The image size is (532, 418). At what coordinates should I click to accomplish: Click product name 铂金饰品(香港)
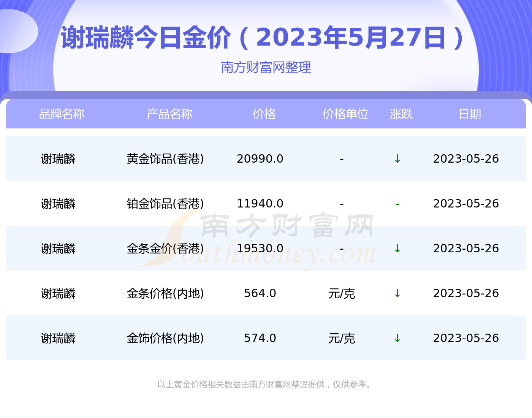click(x=165, y=204)
